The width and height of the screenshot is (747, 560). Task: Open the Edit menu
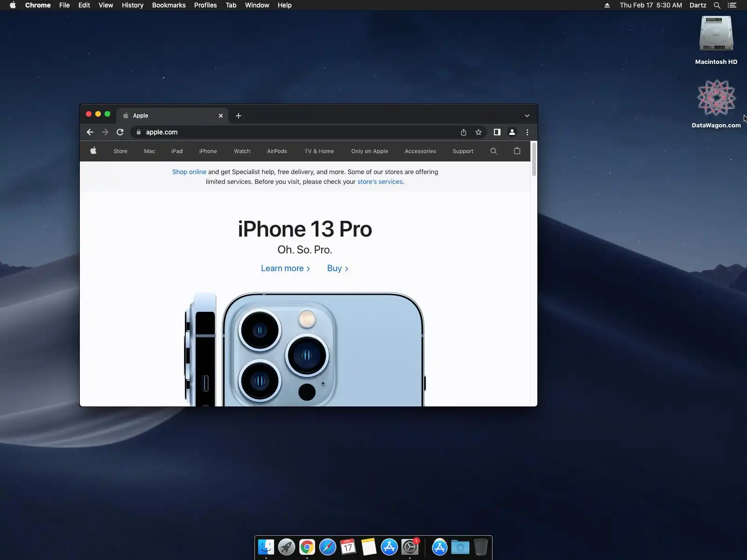pyautogui.click(x=84, y=5)
